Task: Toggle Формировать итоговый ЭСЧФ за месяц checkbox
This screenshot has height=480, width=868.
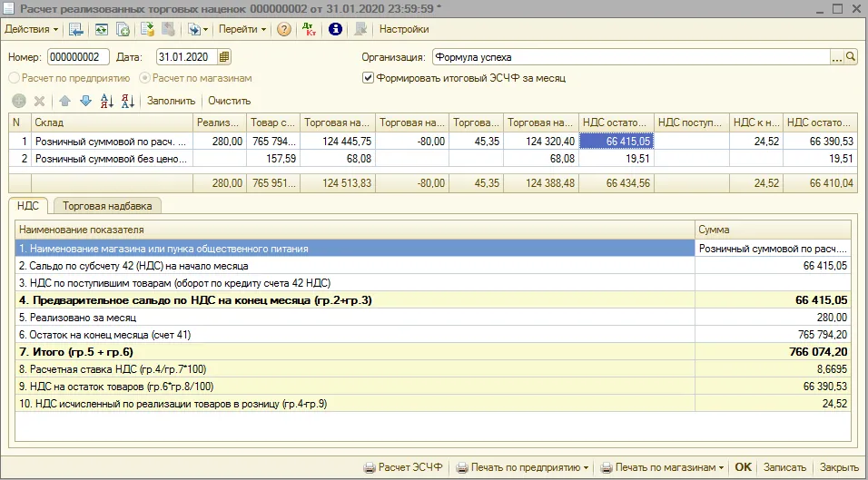Action: 368,78
